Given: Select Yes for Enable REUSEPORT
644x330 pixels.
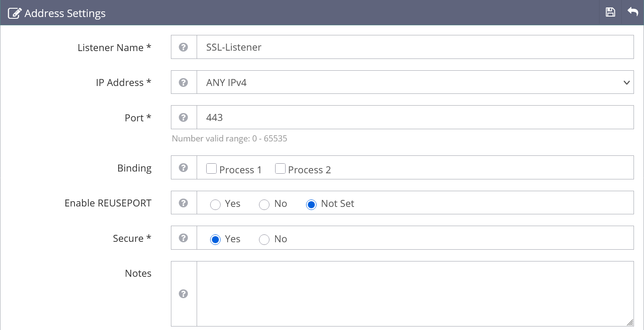Looking at the screenshot, I should coord(215,204).
